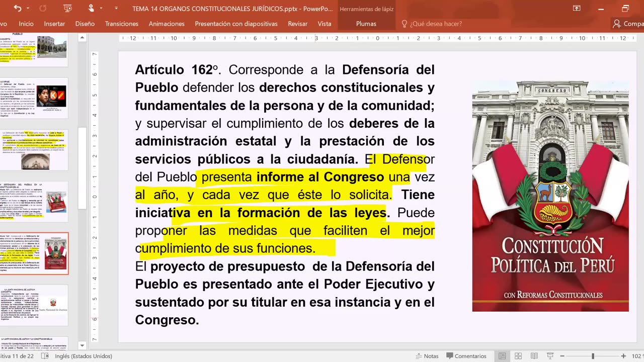Click the slide counter '11 de 22'
This screenshot has width=644, height=362.
coord(17,356)
